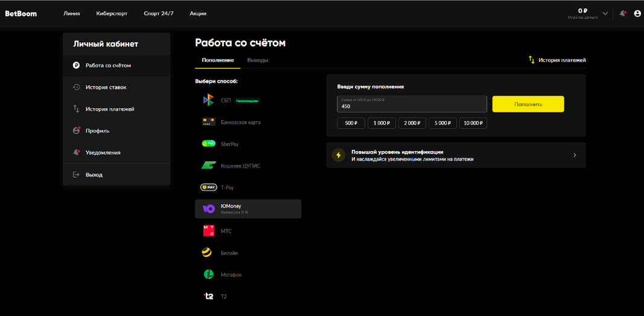Image resolution: width=644 pixels, height=316 pixels.
Task: Switch to the Выводы tab
Action: tap(258, 60)
